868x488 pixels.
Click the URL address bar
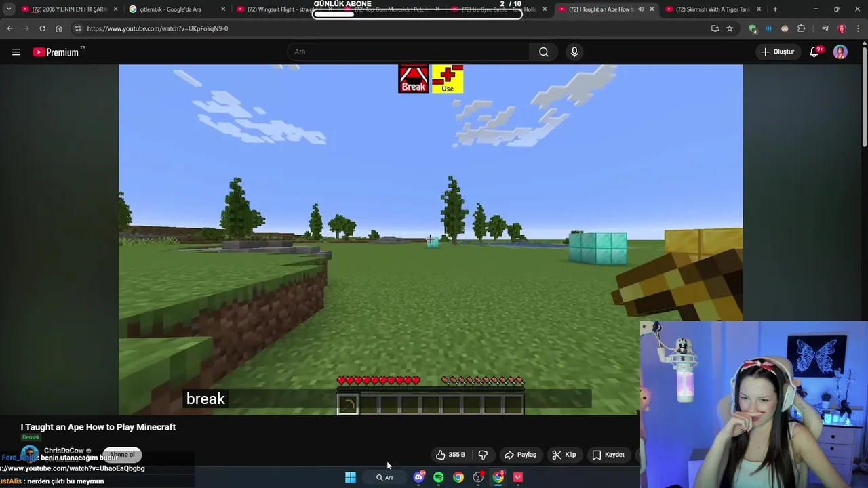tap(390, 28)
